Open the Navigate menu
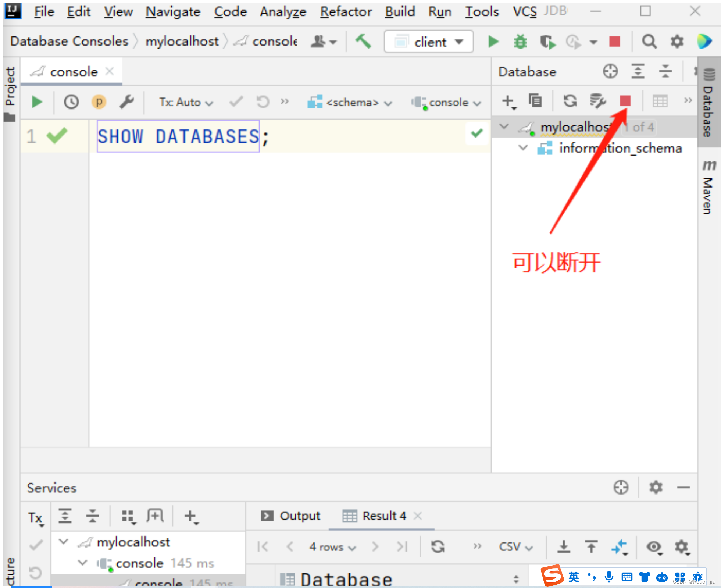The width and height of the screenshot is (721, 588). pos(173,12)
